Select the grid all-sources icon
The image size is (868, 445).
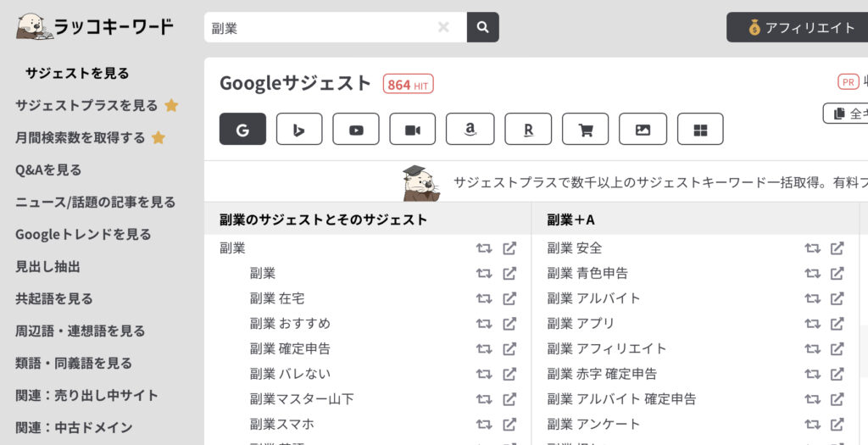click(700, 129)
